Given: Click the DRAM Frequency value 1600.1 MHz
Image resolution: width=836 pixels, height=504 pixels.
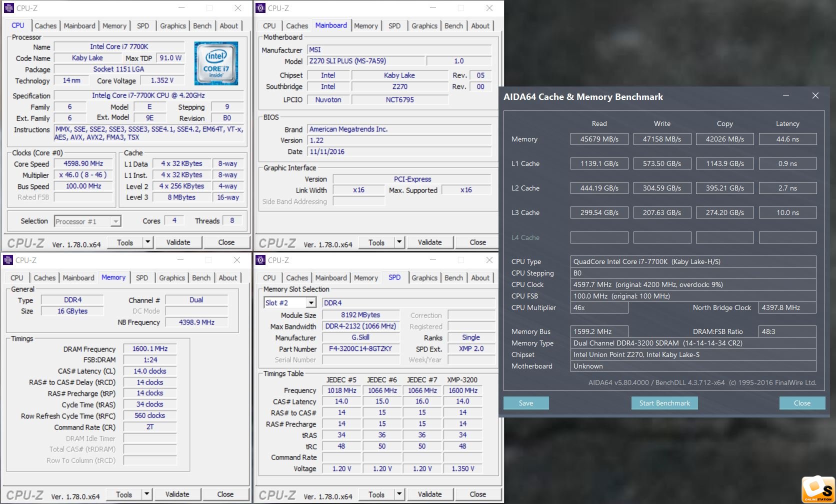Looking at the screenshot, I should point(150,348).
